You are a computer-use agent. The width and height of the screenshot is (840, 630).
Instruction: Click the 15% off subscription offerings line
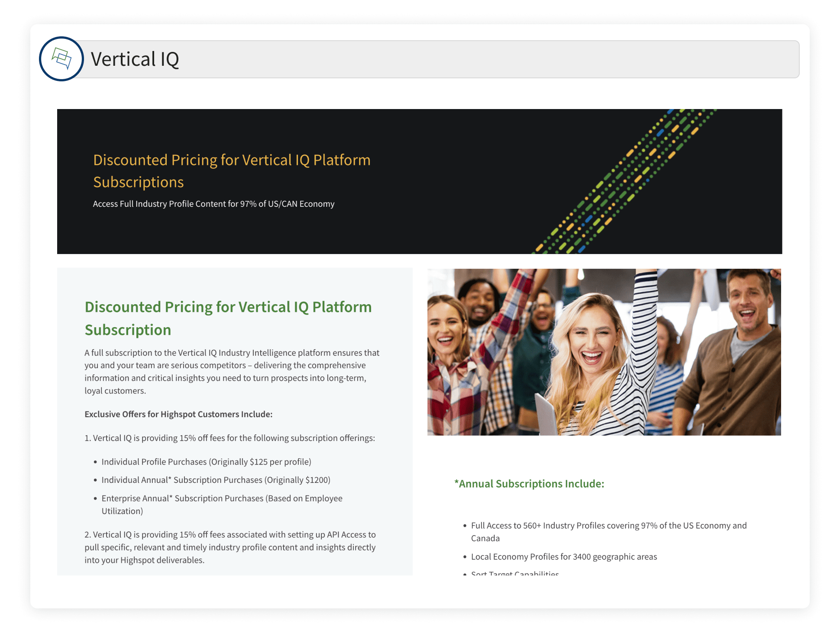pyautogui.click(x=229, y=438)
